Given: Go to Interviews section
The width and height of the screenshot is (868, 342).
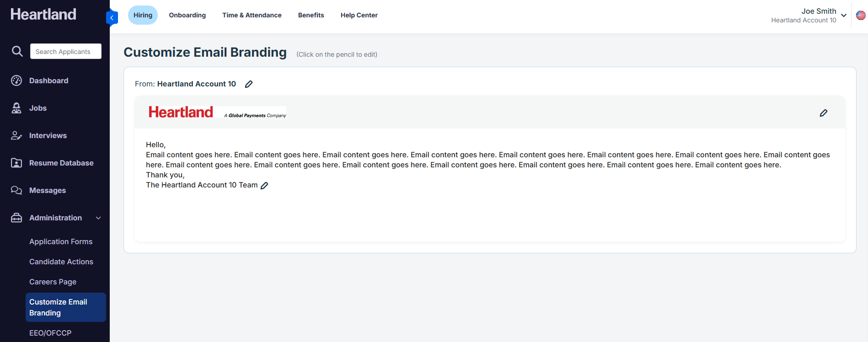Looking at the screenshot, I should point(48,135).
